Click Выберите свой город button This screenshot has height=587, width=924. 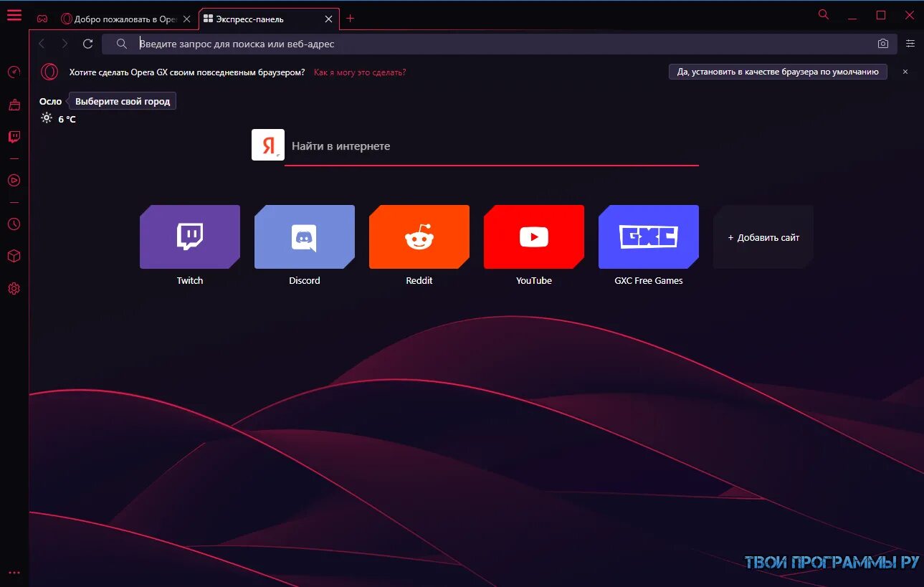coord(123,101)
